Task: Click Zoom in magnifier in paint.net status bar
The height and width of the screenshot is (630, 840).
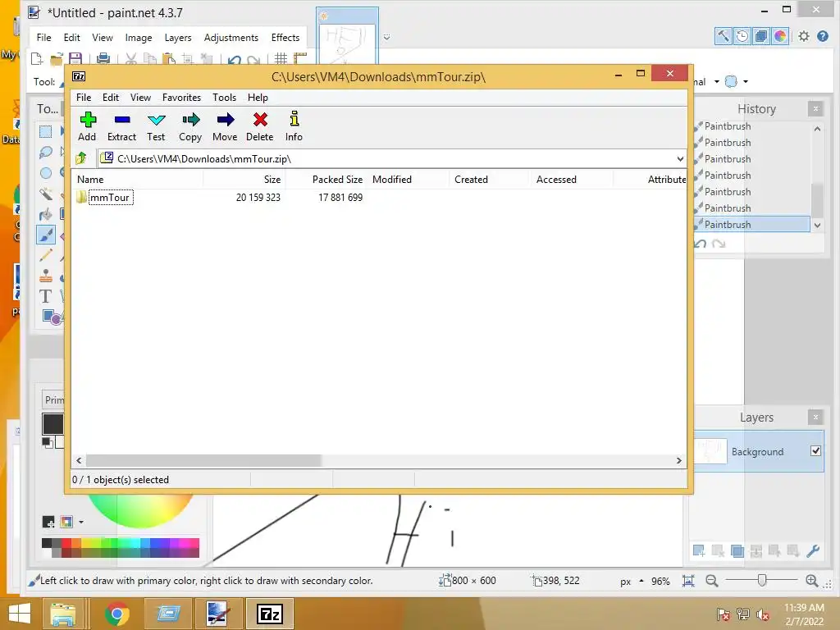Action: click(x=811, y=581)
